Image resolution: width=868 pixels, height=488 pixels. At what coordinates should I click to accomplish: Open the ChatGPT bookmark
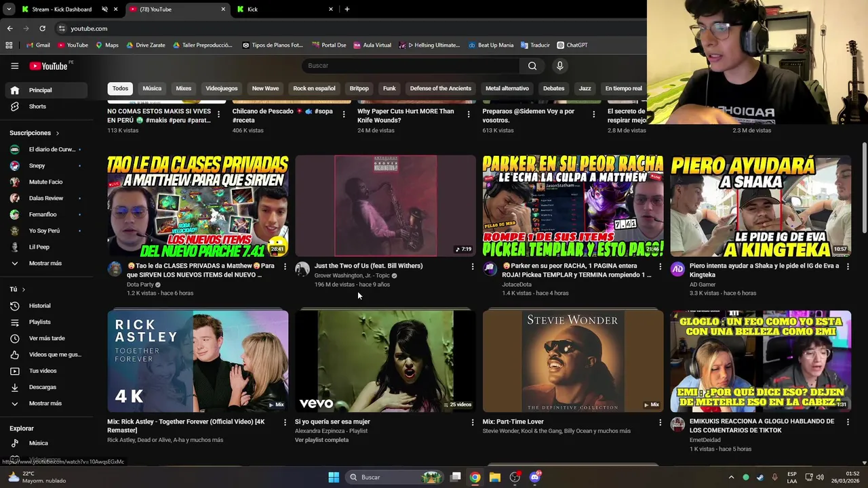coord(572,45)
